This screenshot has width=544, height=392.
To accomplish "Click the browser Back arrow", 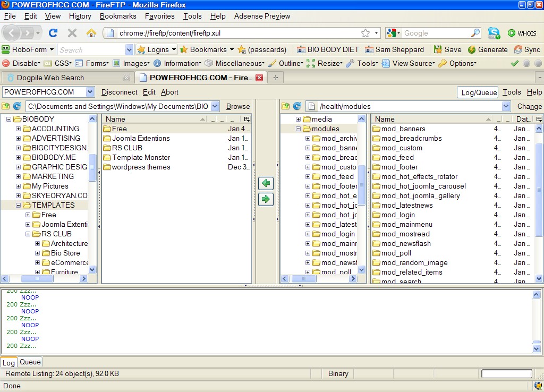I will 12,33.
